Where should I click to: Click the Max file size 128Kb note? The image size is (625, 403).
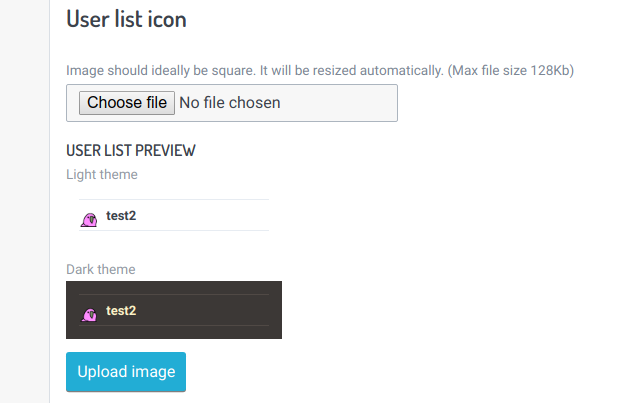[x=511, y=71]
